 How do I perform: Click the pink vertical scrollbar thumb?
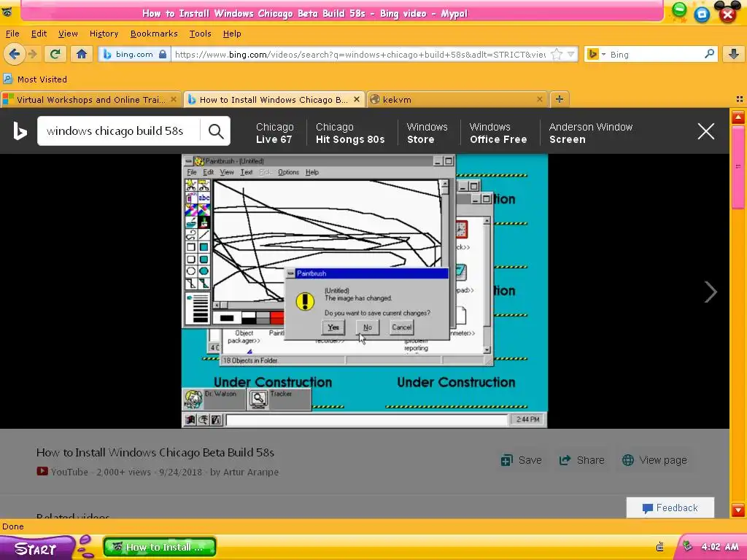[738, 167]
